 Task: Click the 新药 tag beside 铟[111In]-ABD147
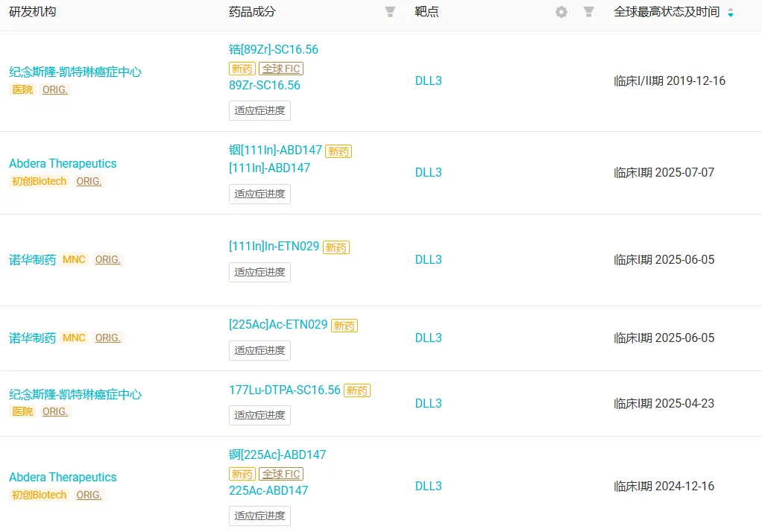coord(339,151)
